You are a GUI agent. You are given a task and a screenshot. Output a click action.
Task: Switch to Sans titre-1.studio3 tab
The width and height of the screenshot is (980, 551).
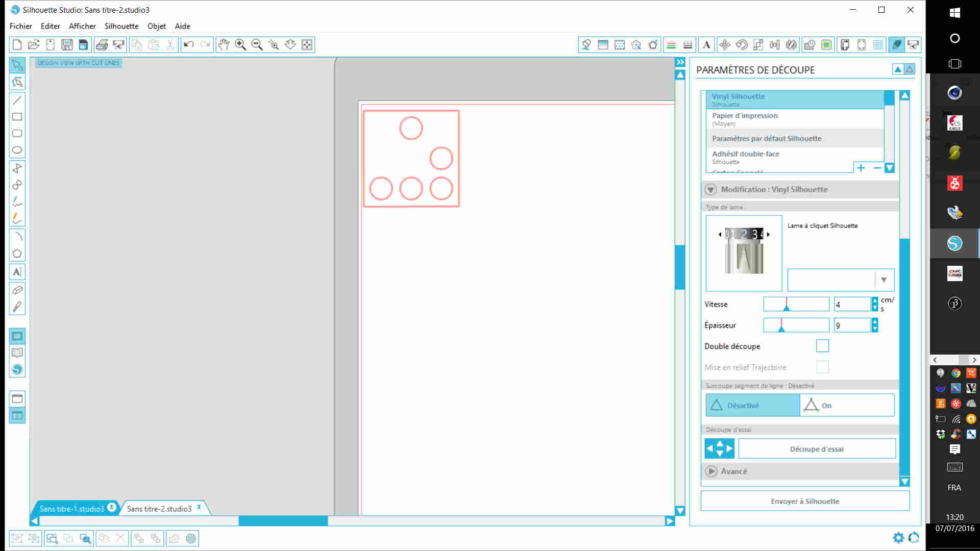click(71, 509)
